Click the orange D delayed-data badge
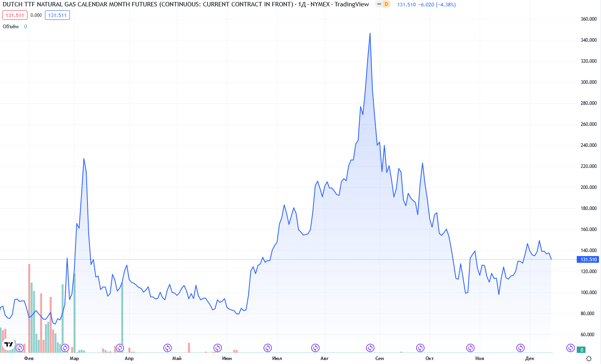The height and width of the screenshot is (364, 601). click(x=386, y=4)
